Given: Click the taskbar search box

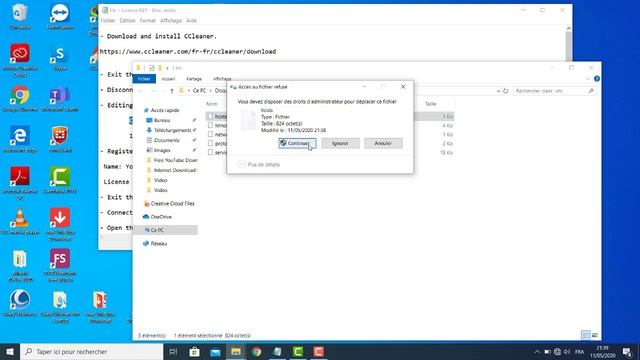Looking at the screenshot, I should [x=92, y=351].
